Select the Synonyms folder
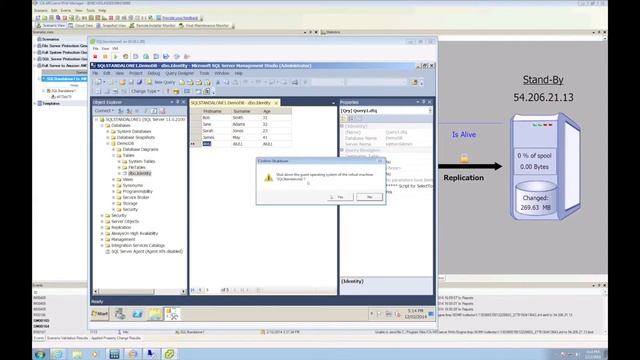 [x=133, y=186]
